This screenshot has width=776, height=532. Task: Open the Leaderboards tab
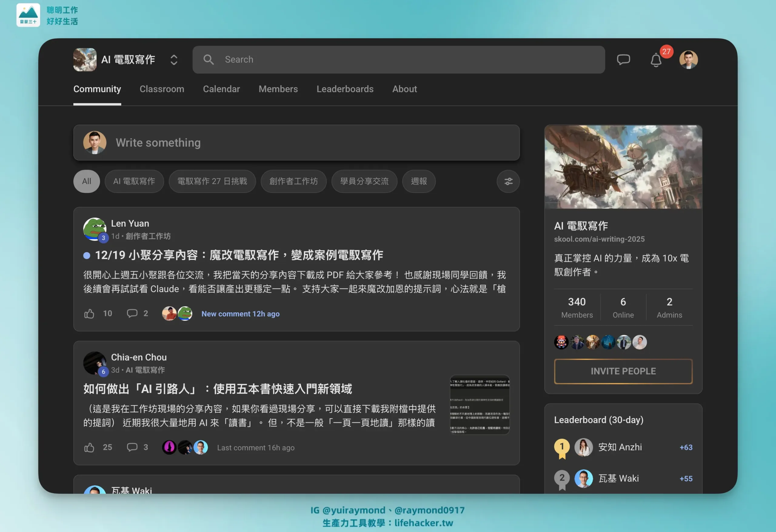point(345,89)
